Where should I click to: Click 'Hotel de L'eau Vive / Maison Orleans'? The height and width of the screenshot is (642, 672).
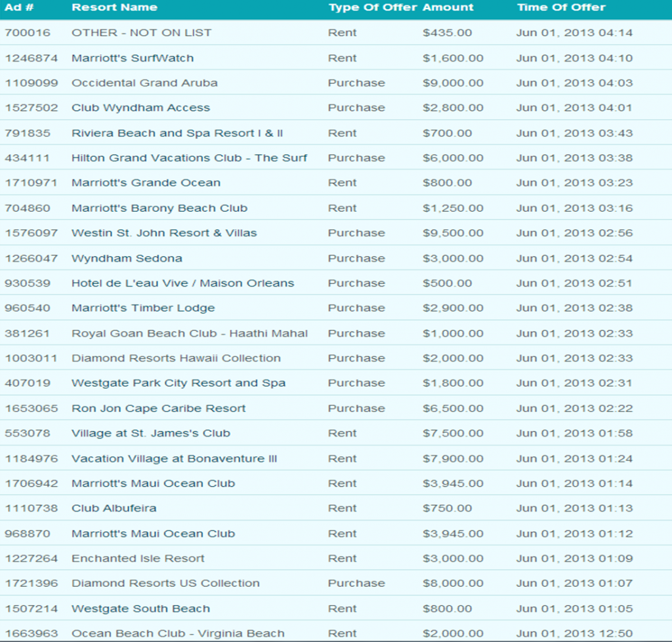point(182,283)
